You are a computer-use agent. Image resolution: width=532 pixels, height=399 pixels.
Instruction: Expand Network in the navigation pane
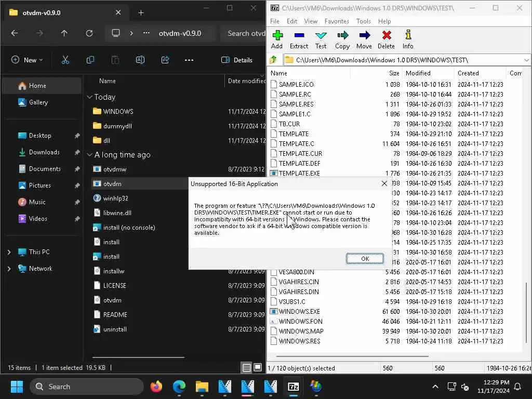pyautogui.click(x=9, y=269)
